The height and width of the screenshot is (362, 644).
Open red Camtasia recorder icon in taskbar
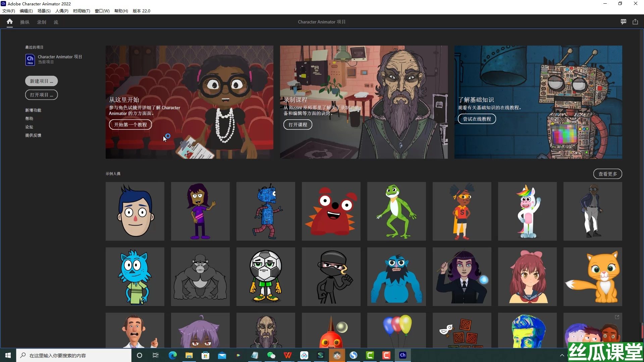coord(386,355)
